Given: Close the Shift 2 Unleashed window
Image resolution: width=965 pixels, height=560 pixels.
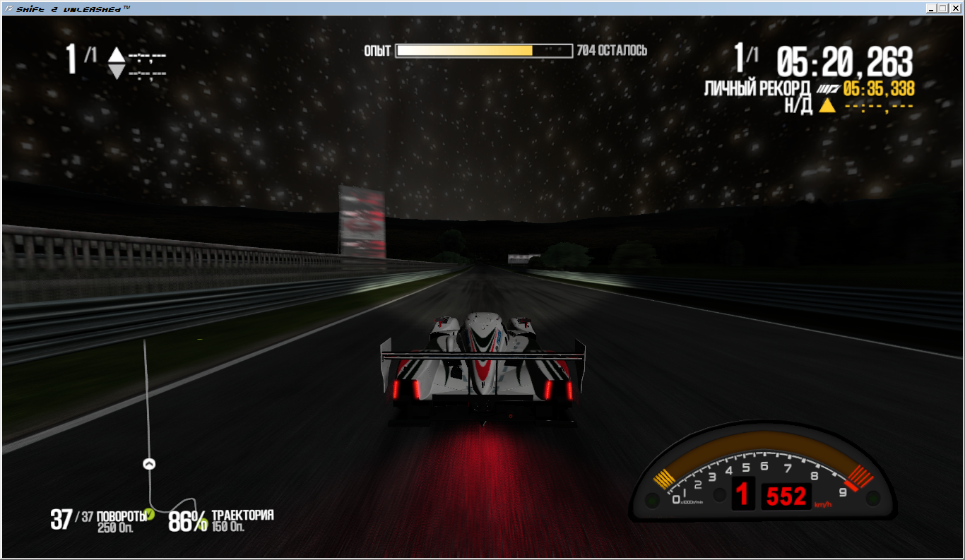Looking at the screenshot, I should [x=954, y=8].
